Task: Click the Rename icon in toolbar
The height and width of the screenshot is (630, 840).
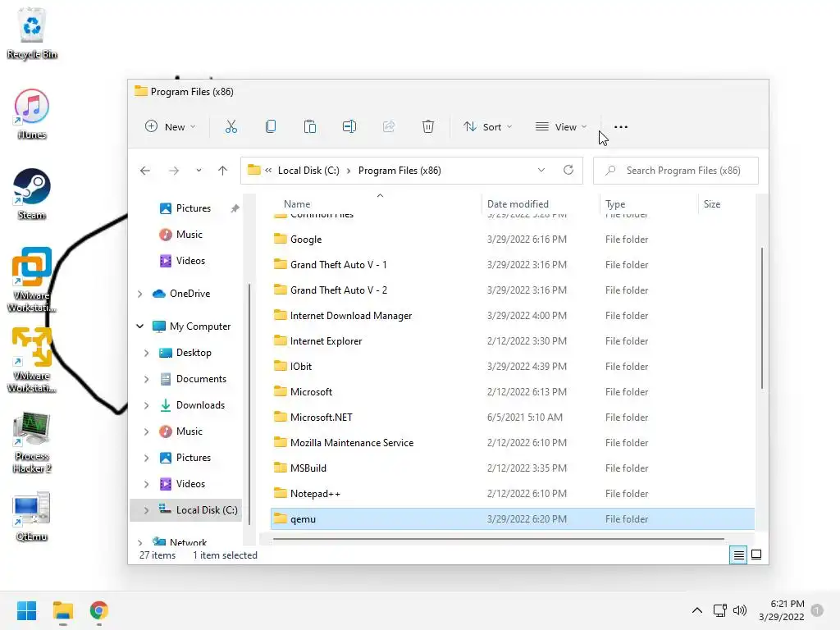Action: tap(349, 127)
